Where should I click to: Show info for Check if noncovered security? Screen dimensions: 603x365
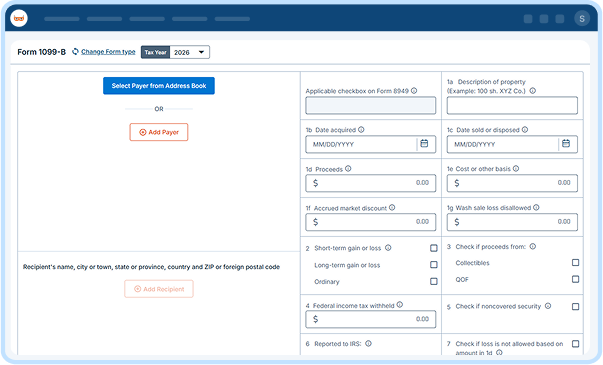548,306
